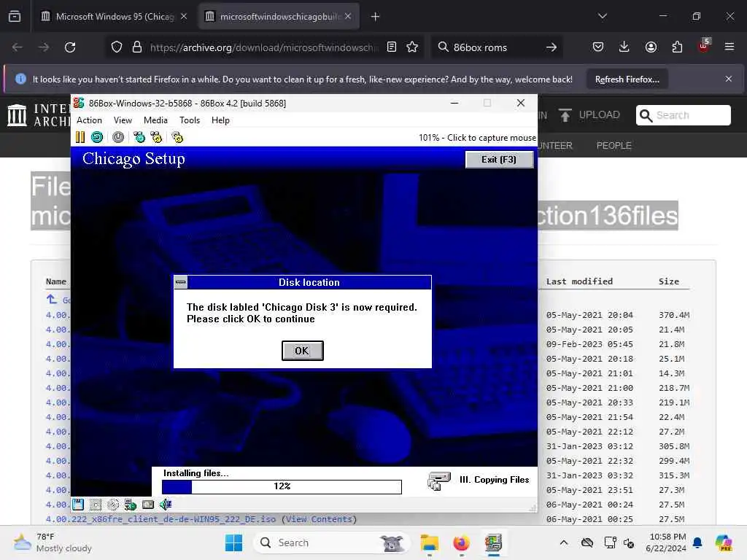Click UPLOAD on Internet Archive header
747x560 pixels.
tap(589, 114)
